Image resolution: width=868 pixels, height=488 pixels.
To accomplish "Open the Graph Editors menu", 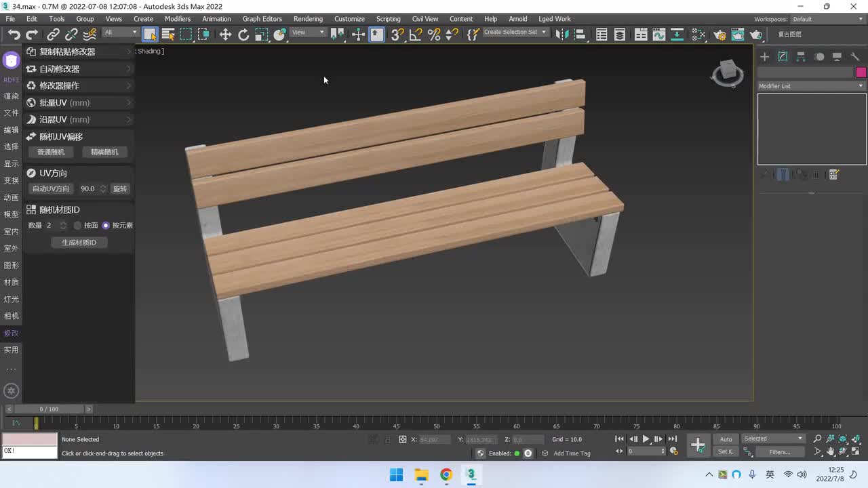I will tap(262, 19).
